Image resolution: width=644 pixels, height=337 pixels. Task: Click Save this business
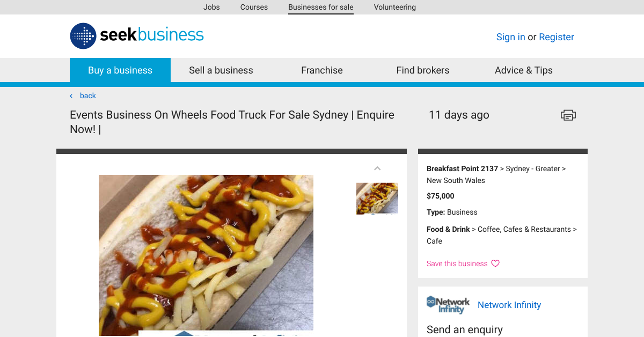[x=456, y=263]
